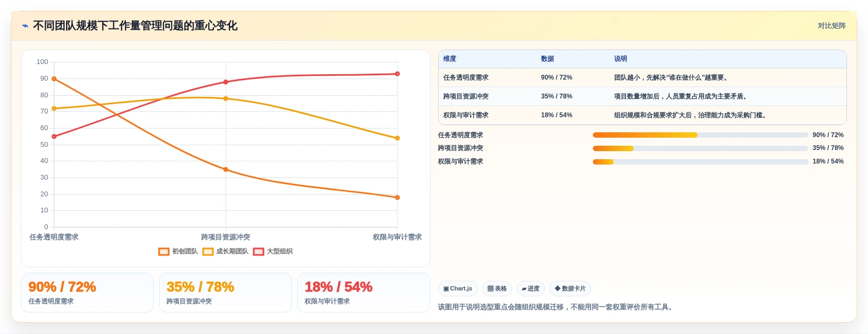Click the 成长期团队 point at 54
This screenshot has height=334, width=868.
(397, 138)
